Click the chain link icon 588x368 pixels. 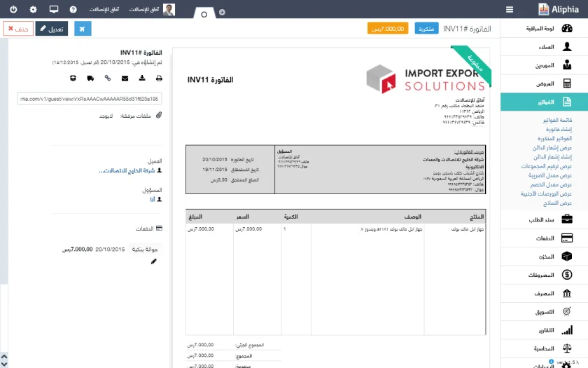click(108, 78)
